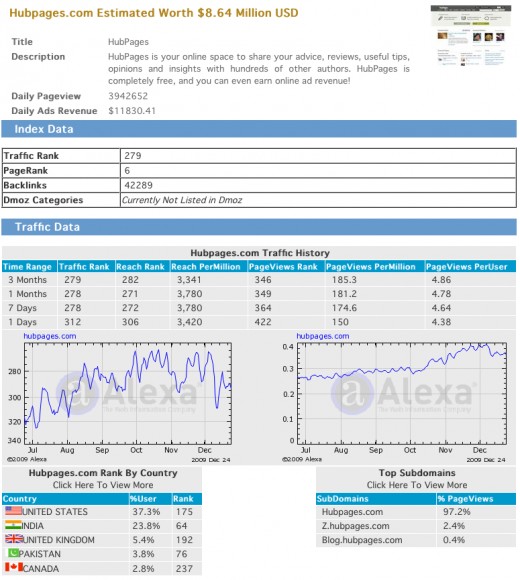Select the Rank column header in country table
Screen dimensions: 520x580
(x=187, y=499)
